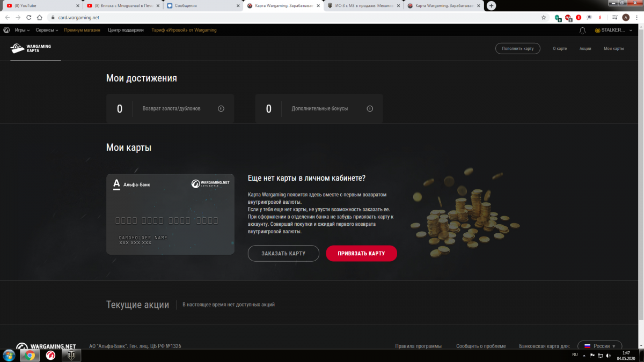Open the notifications bell
The width and height of the screenshot is (644, 362).
(582, 31)
